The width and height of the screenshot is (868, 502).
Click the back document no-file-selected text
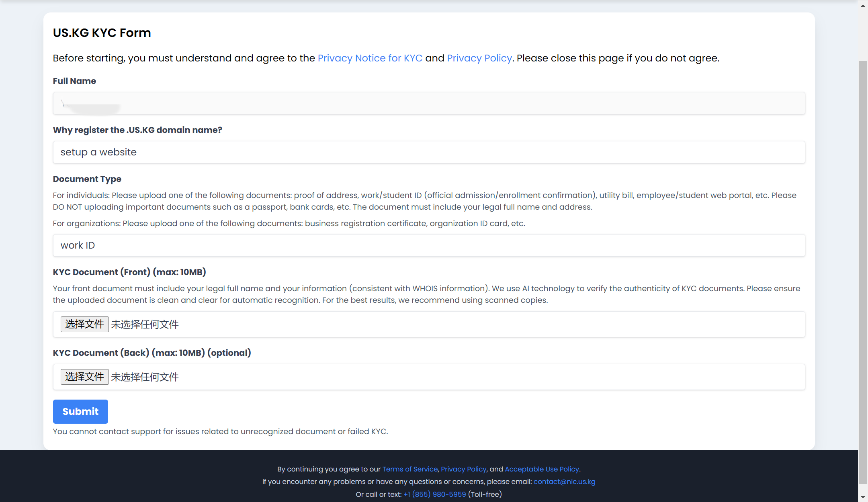coord(145,377)
